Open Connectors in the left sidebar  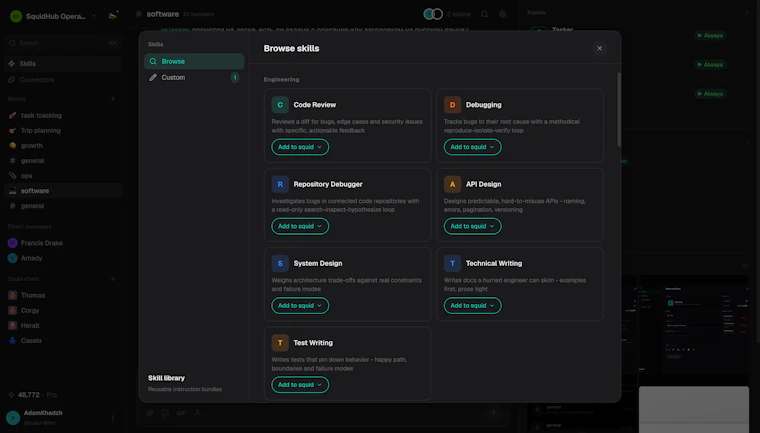63,80
